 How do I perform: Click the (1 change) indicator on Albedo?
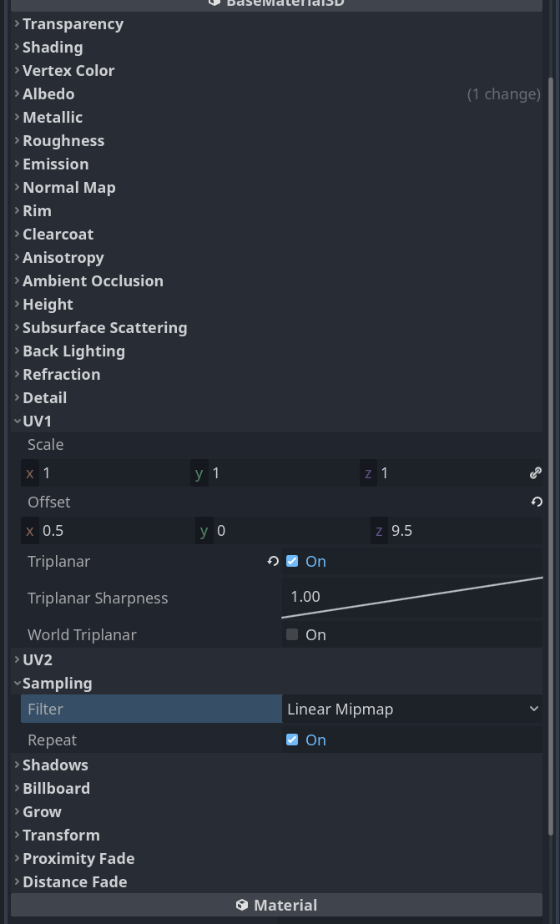coord(504,94)
